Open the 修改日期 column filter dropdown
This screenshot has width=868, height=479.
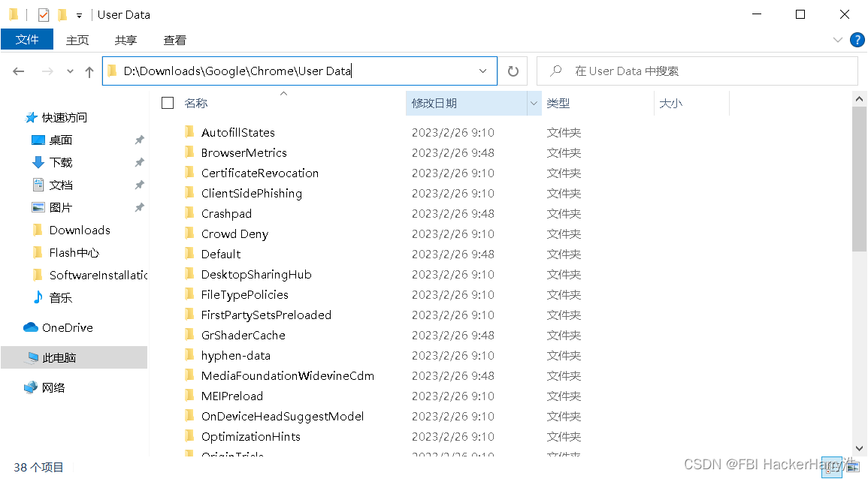click(x=534, y=104)
